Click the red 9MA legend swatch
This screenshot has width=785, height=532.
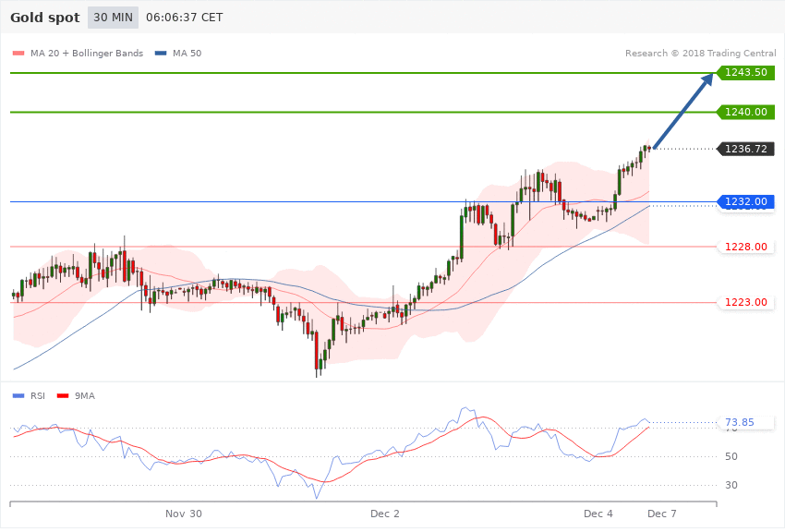pyautogui.click(x=63, y=396)
